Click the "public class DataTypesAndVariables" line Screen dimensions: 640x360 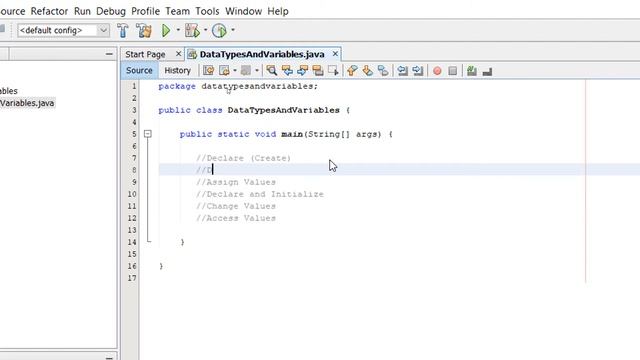(x=254, y=110)
